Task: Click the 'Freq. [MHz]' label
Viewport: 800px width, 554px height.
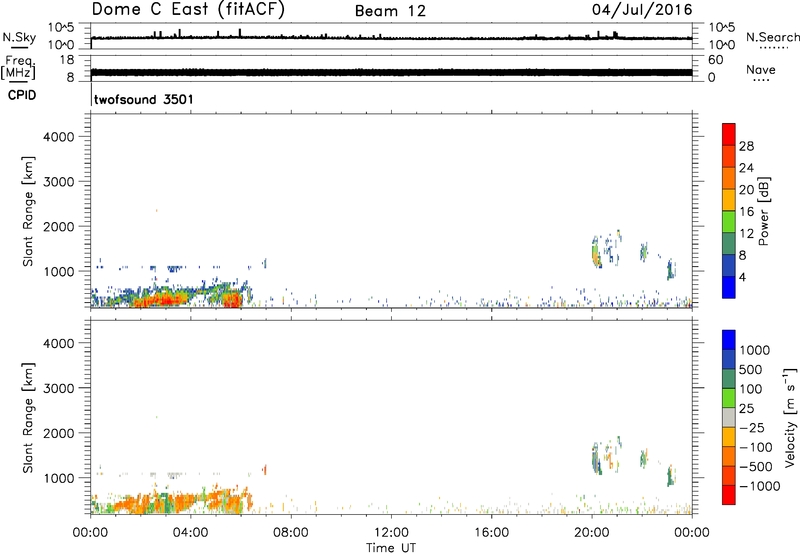Action: 19,67
